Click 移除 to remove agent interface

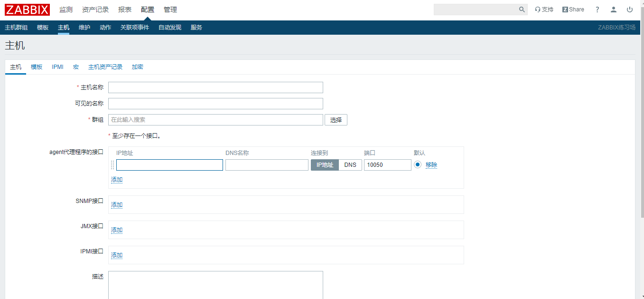point(431,165)
